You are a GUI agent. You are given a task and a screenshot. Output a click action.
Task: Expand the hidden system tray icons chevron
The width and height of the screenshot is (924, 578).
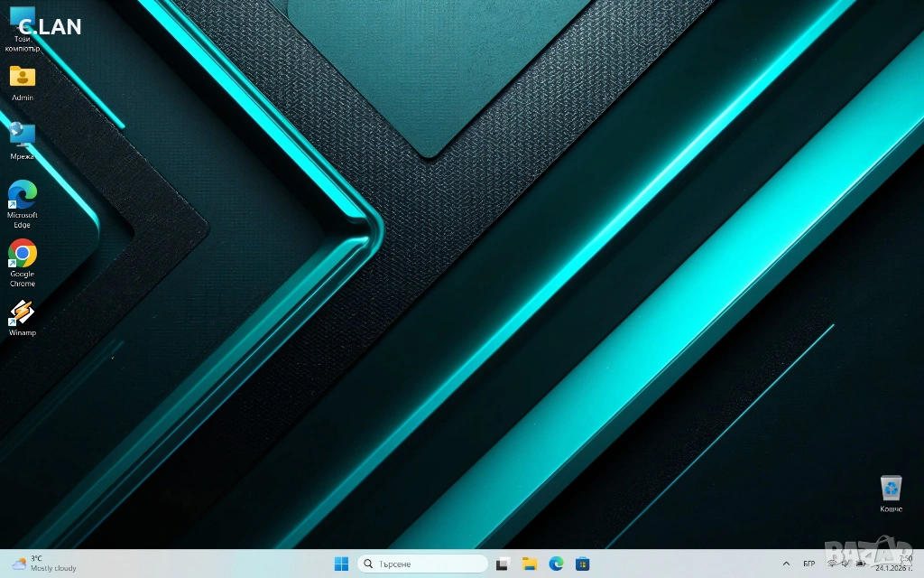[x=785, y=564]
